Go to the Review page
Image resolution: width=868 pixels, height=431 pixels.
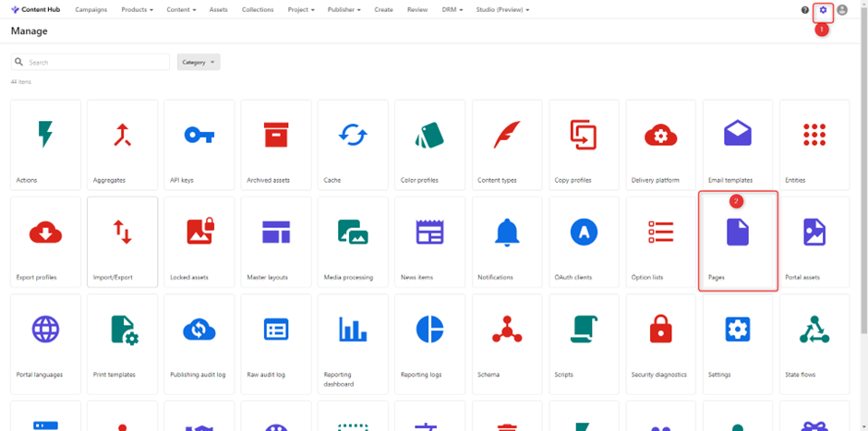click(x=417, y=10)
